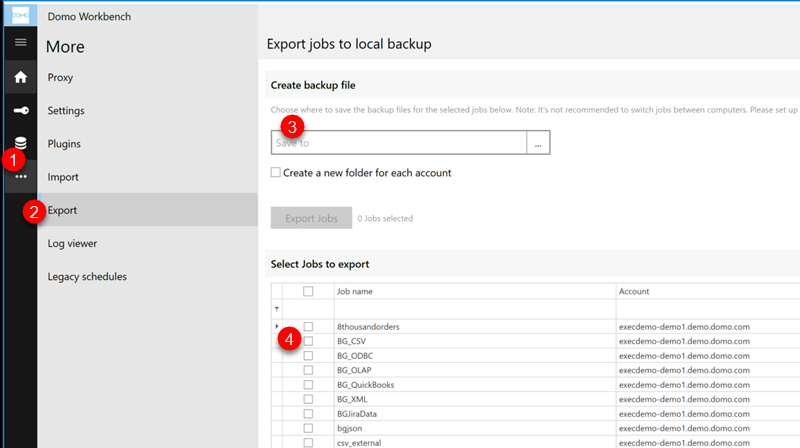Click the filter funnel icon in grid
This screenshot has width=800, height=448.
click(x=277, y=309)
